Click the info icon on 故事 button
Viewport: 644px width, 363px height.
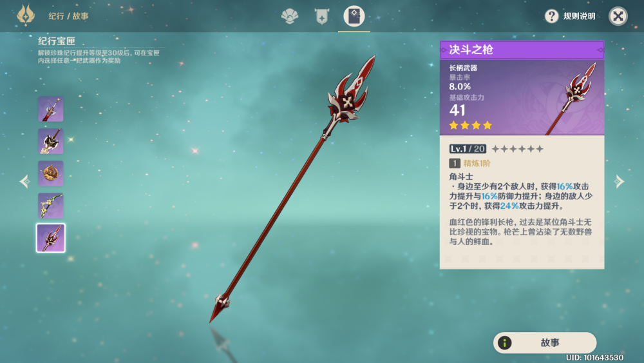pos(504,342)
